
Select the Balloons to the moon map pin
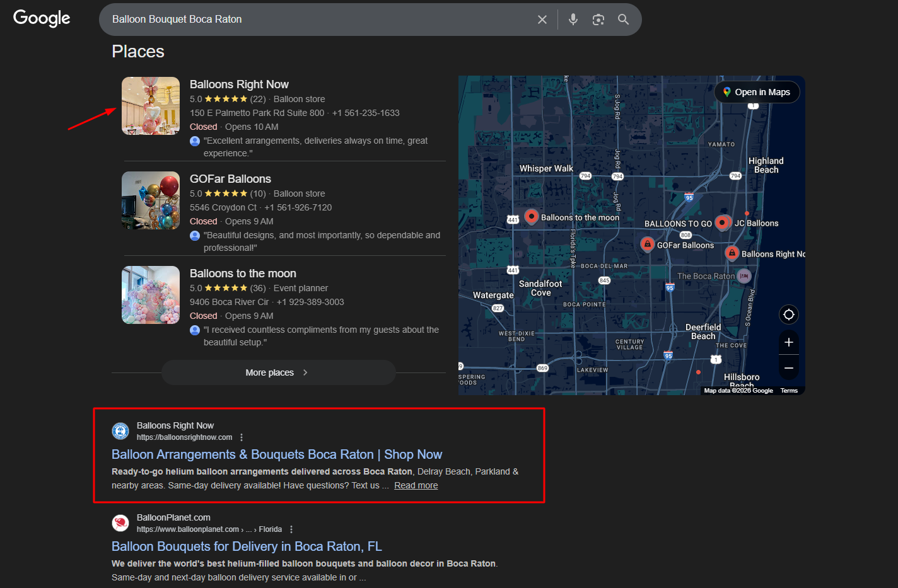[x=531, y=216]
